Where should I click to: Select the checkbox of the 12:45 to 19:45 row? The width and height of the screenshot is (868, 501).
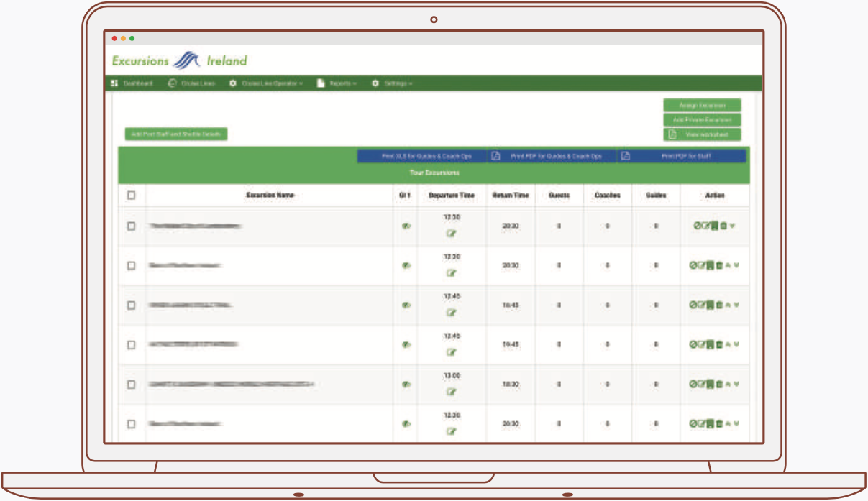tap(131, 344)
